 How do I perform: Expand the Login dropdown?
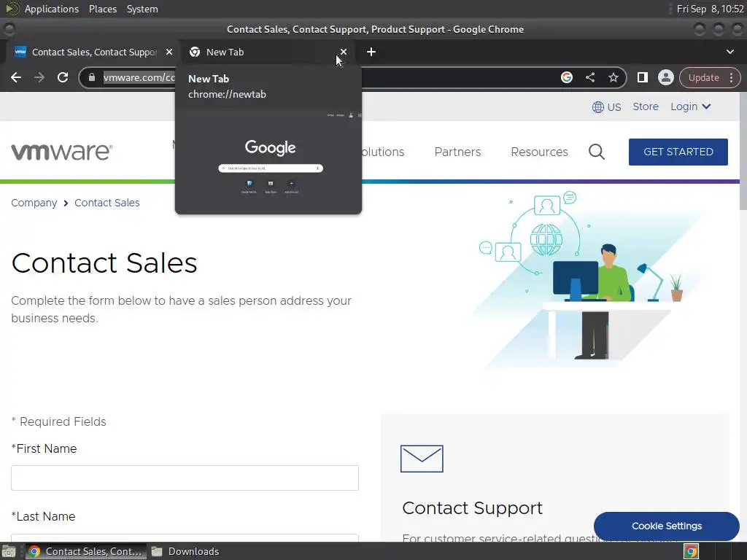(690, 106)
